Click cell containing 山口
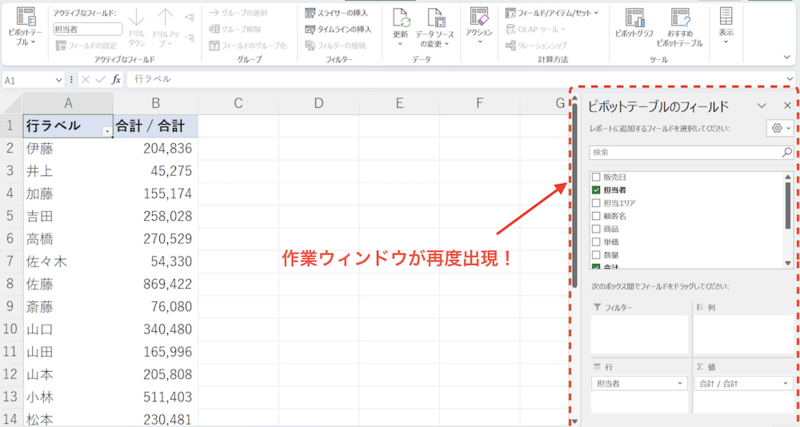 coord(68,329)
